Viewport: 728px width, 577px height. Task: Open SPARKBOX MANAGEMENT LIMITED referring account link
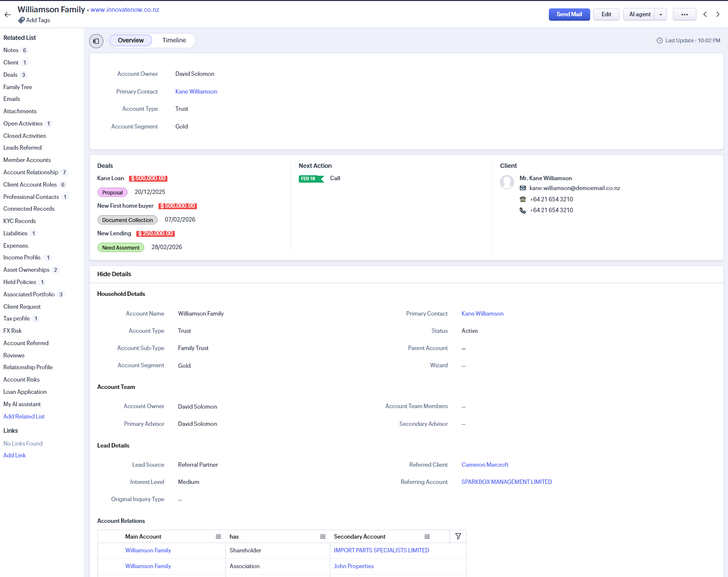point(506,482)
